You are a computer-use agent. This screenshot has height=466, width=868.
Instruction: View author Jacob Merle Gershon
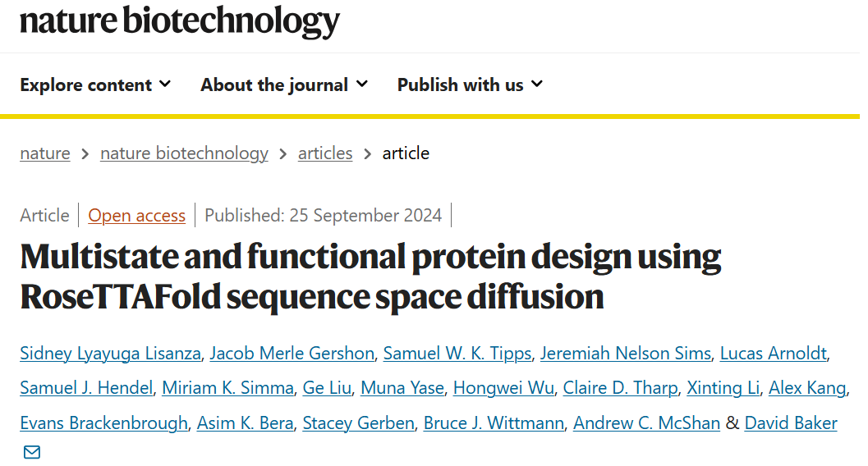pyautogui.click(x=292, y=354)
